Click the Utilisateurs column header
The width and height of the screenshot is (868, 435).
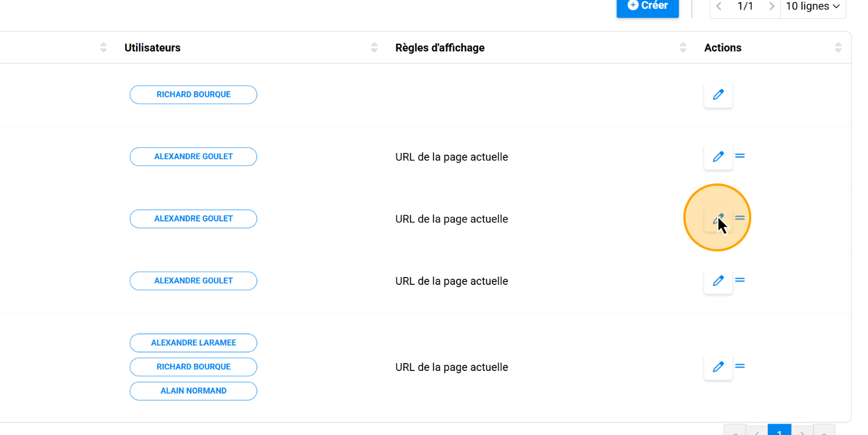152,48
